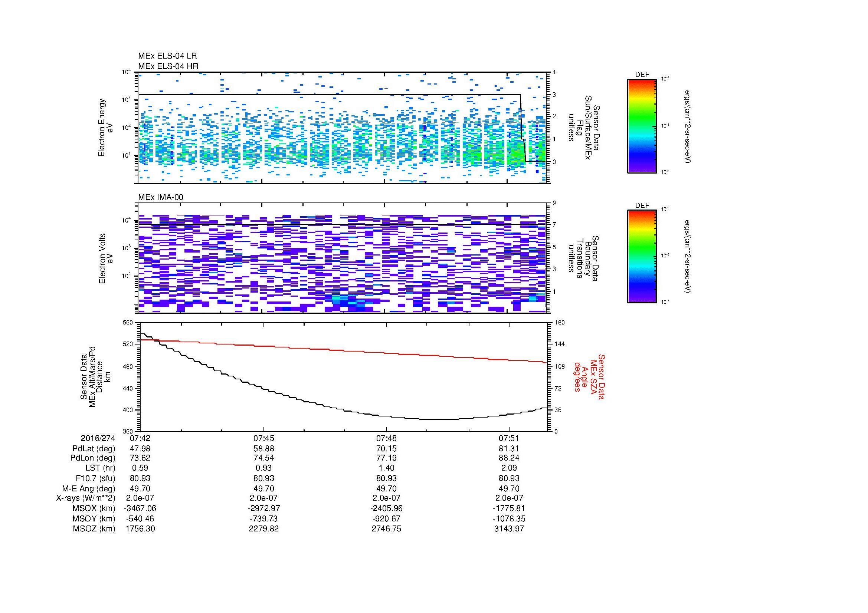Click the time tick label '07:51'
Image resolution: width=868 pixels, height=613 pixels.
coord(509,438)
